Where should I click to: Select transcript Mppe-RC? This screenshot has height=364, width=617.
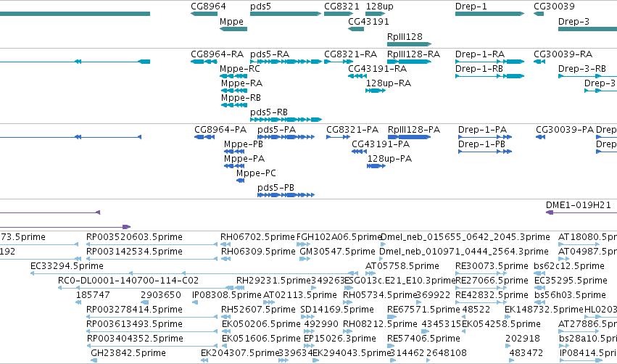click(233, 76)
